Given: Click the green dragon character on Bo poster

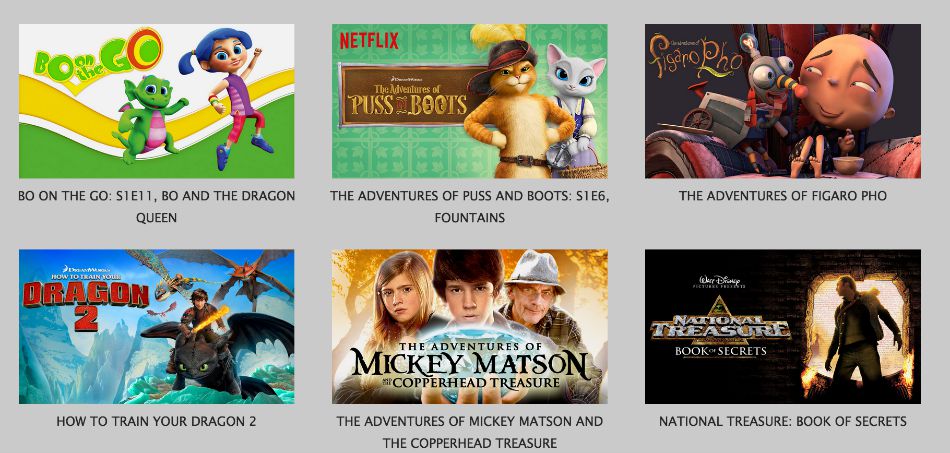Looking at the screenshot, I should (x=148, y=118).
